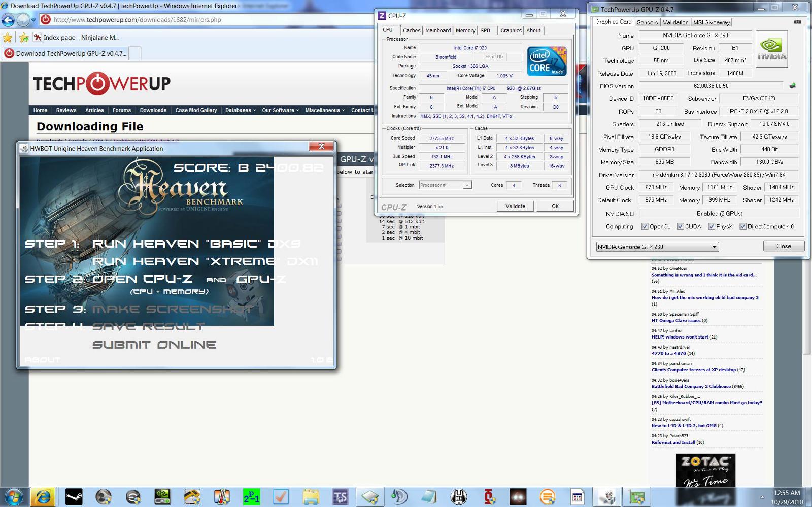Open the Graphics tab in CPU-Z
The width and height of the screenshot is (812, 507).
(511, 30)
